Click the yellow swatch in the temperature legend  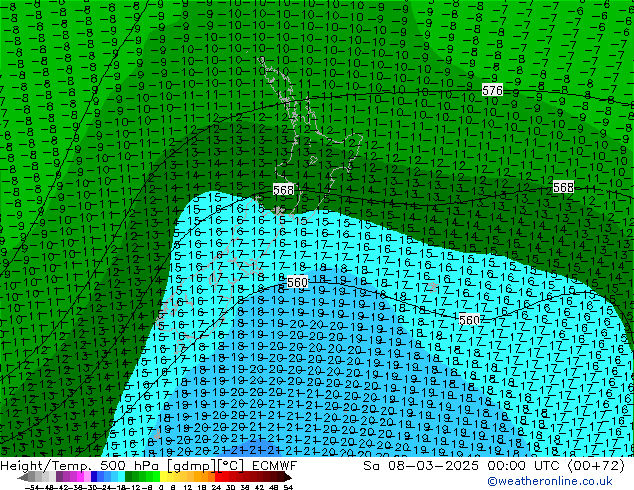point(163,477)
